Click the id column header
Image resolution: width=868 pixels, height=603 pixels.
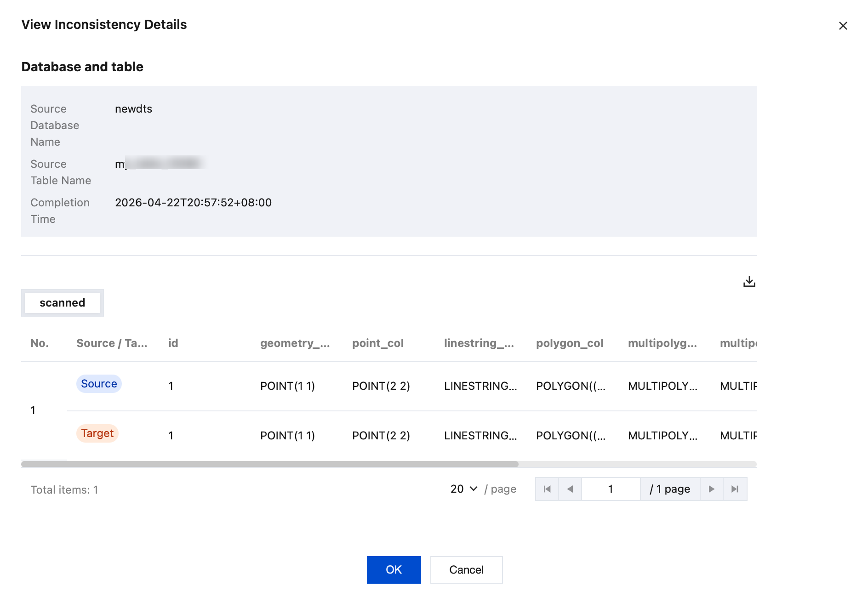point(173,343)
